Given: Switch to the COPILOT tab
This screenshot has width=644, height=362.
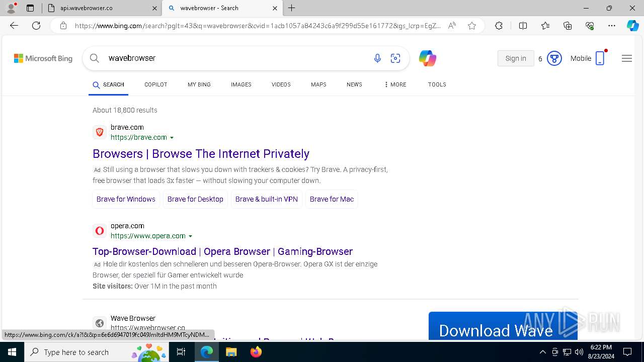Looking at the screenshot, I should [x=155, y=84].
